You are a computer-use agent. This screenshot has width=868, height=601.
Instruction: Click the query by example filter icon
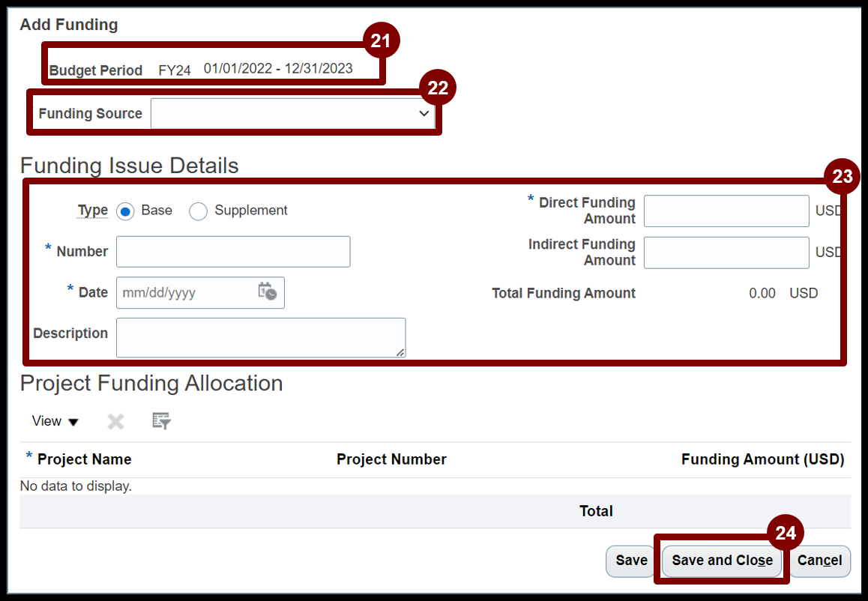pos(161,421)
